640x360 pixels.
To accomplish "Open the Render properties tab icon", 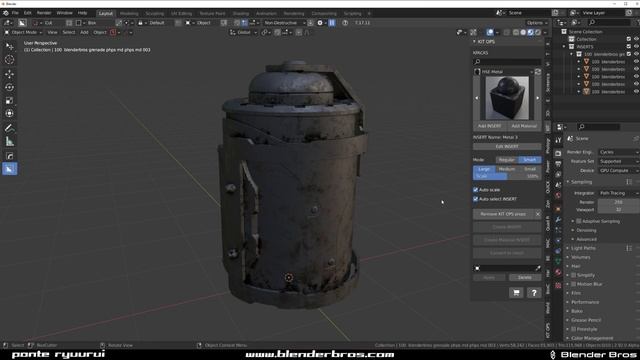I will (558, 153).
